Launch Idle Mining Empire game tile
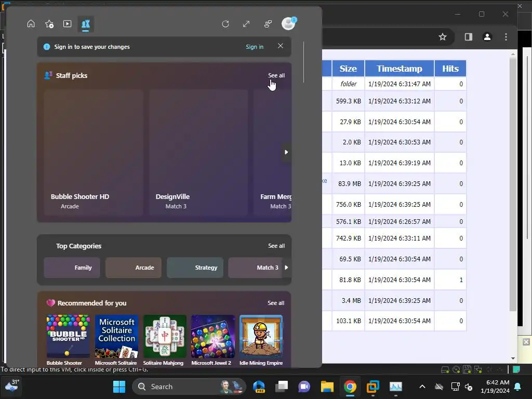This screenshot has height=399, width=532. click(261, 340)
